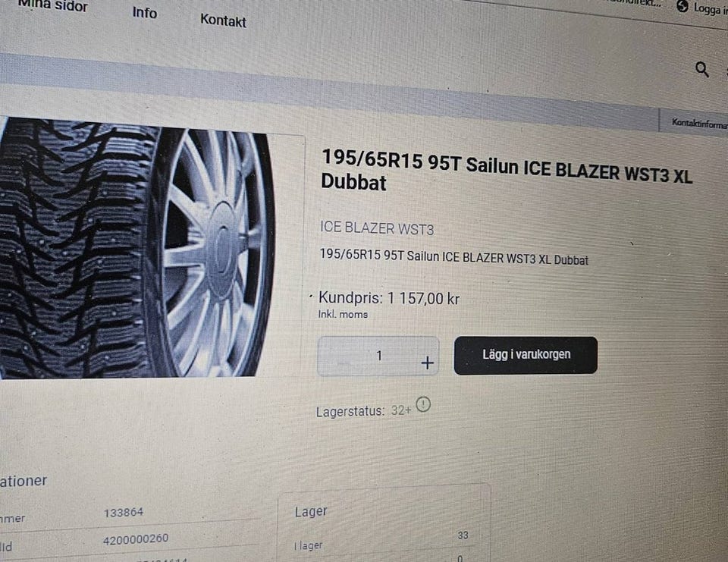Click the ICE BLAZER WST3 model link
Image resolution: width=728 pixels, height=562 pixels.
(x=377, y=228)
